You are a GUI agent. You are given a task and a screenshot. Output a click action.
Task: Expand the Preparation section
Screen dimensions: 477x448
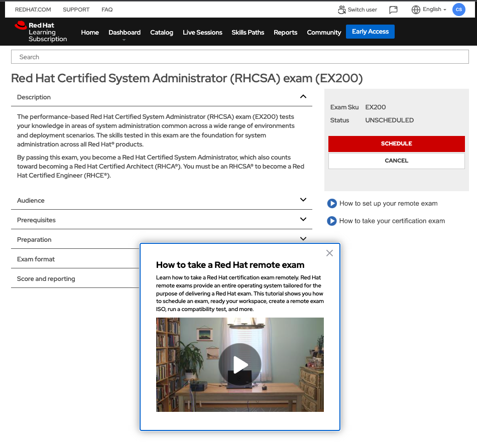point(303,239)
